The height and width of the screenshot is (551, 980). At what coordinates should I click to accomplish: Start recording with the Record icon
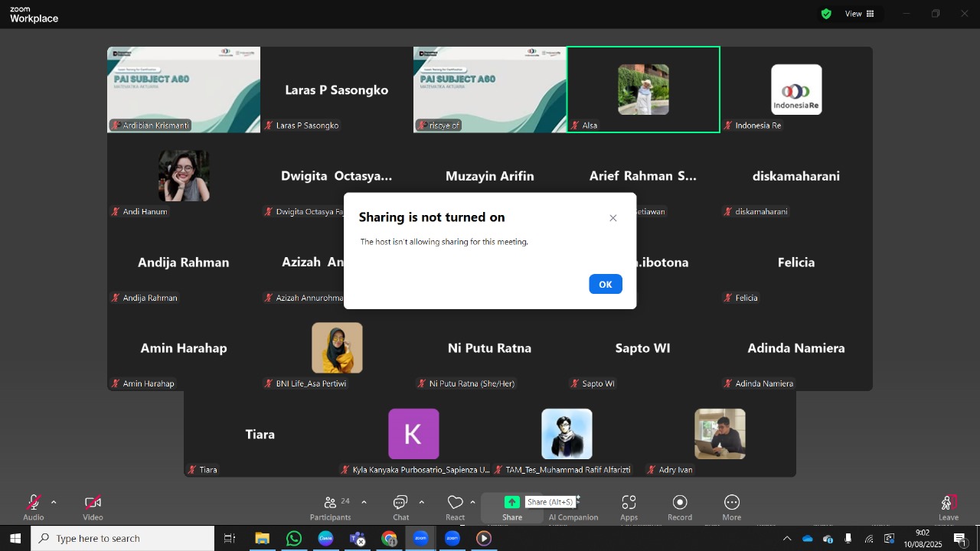click(x=680, y=503)
